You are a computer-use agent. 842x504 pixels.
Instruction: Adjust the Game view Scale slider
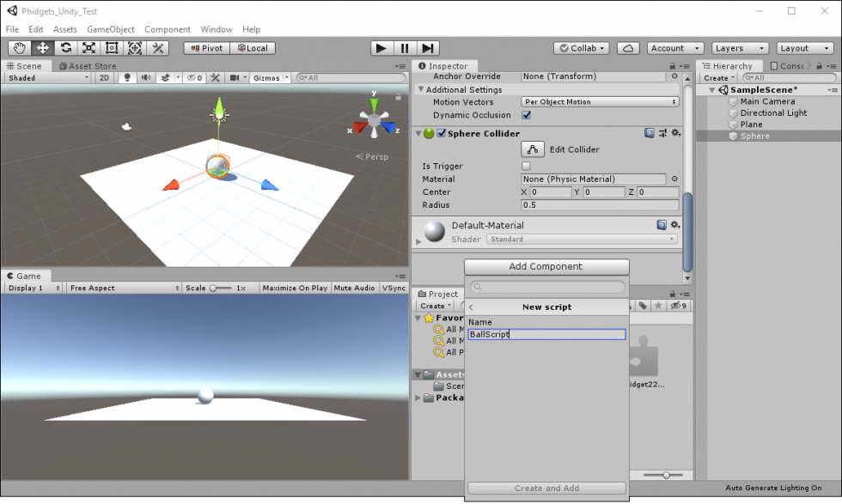pos(221,288)
